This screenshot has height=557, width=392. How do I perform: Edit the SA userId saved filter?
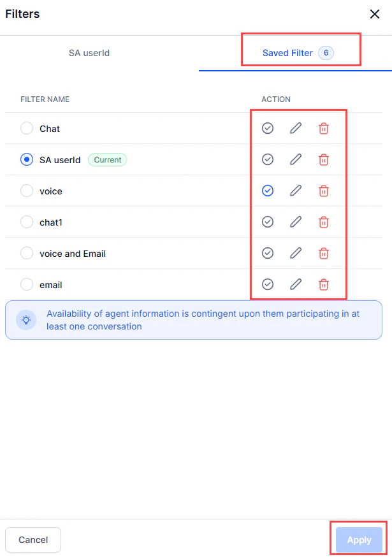[295, 159]
